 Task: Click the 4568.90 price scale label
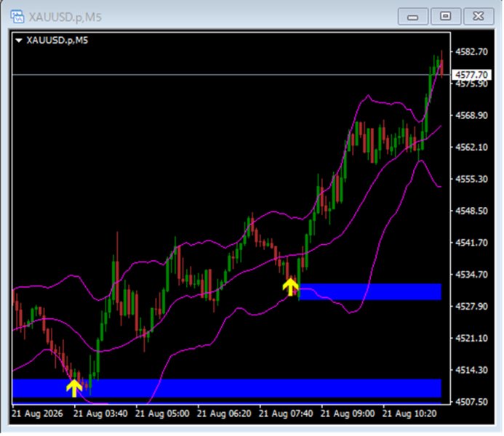tap(471, 116)
